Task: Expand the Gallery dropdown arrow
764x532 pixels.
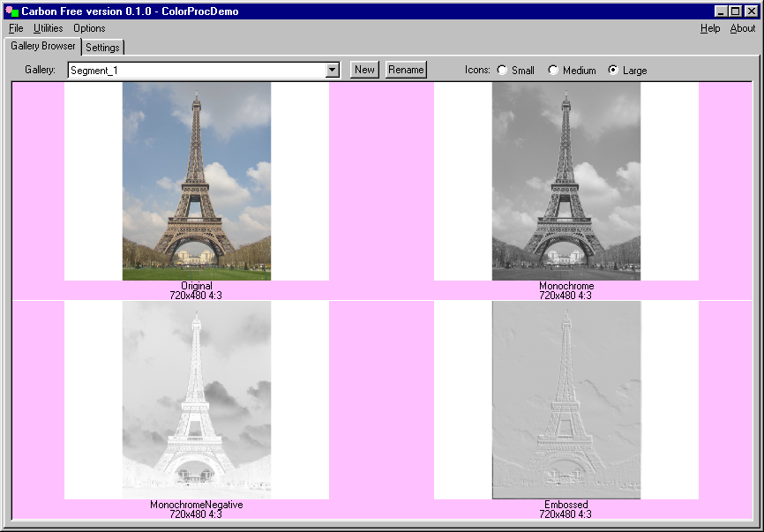Action: point(333,70)
